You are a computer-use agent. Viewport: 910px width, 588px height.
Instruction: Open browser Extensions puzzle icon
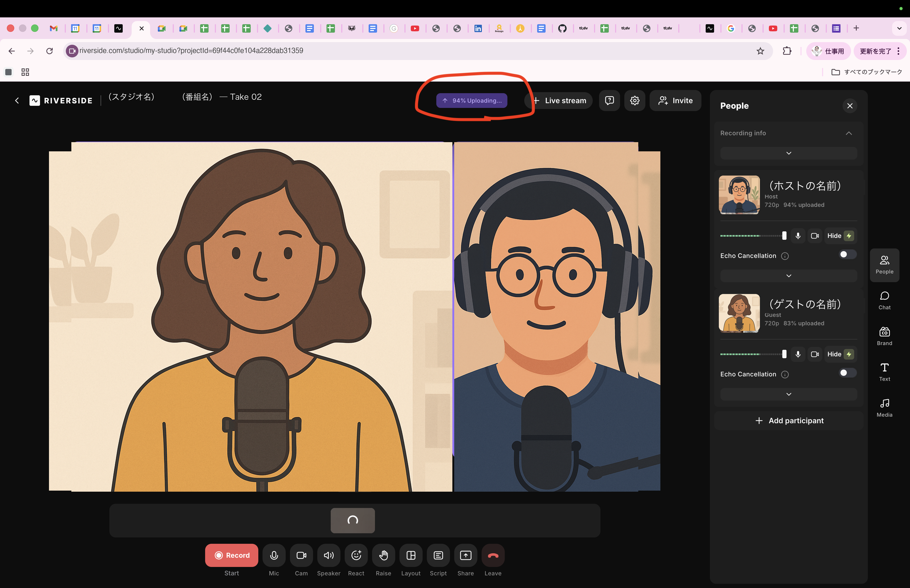tap(787, 51)
